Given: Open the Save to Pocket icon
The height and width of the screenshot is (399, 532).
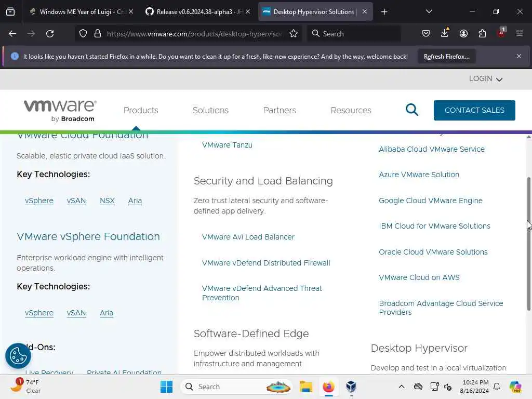Looking at the screenshot, I should click(426, 34).
